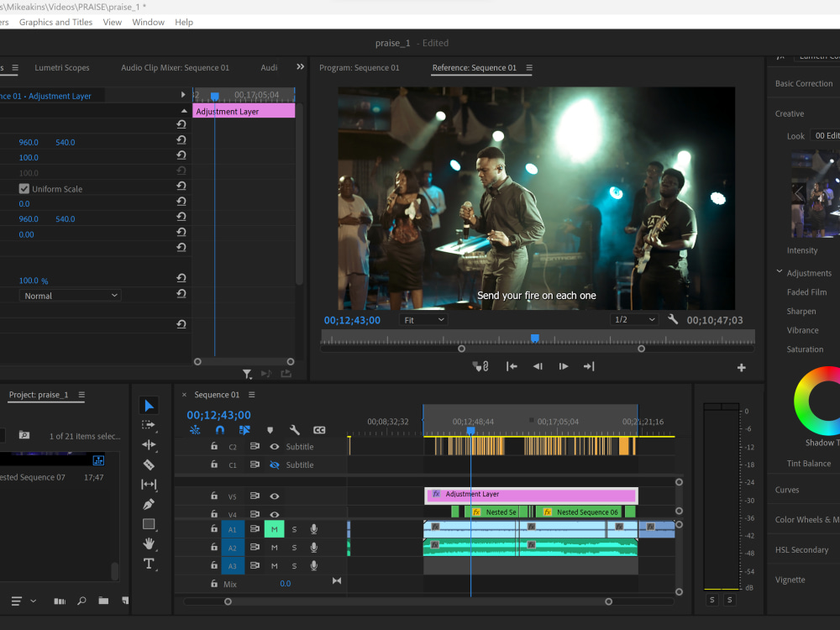This screenshot has width=840, height=630.
Task: Open the Normal blend mode dropdown
Action: point(70,295)
